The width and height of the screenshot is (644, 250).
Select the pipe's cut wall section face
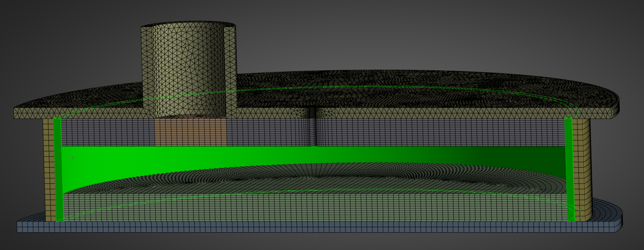click(x=231, y=66)
